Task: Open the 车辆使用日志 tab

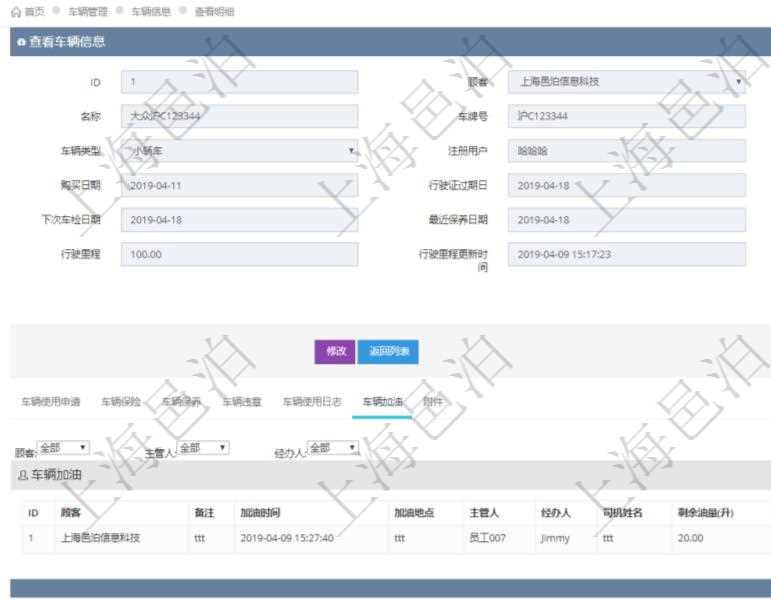Action: point(312,402)
